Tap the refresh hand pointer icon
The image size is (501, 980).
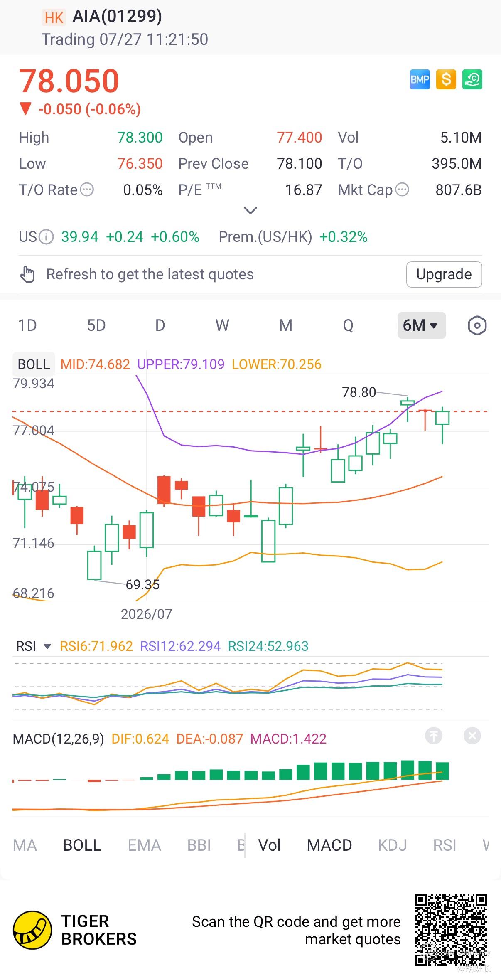click(x=27, y=274)
